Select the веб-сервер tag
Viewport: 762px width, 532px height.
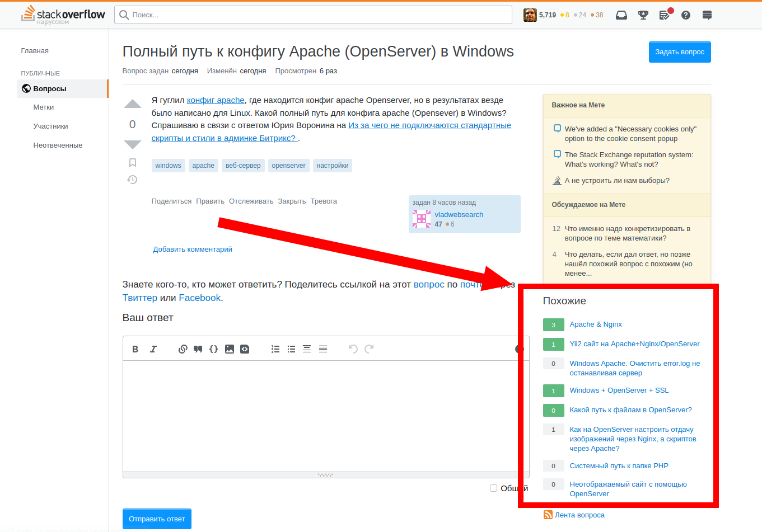[243, 166]
